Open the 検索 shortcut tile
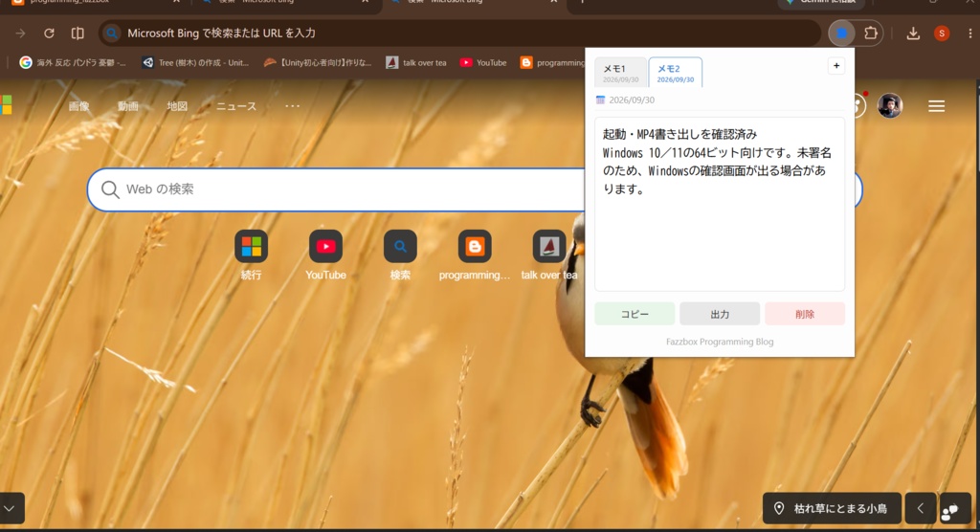The width and height of the screenshot is (980, 532). coord(400,255)
